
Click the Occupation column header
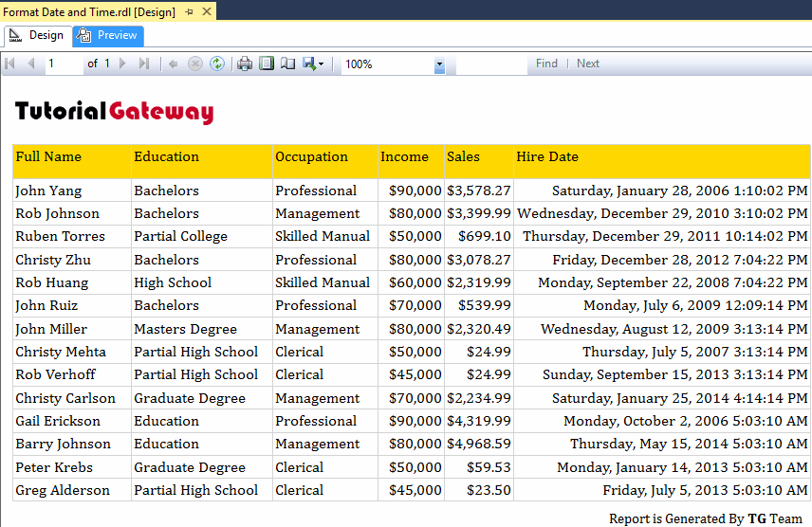pyautogui.click(x=325, y=161)
